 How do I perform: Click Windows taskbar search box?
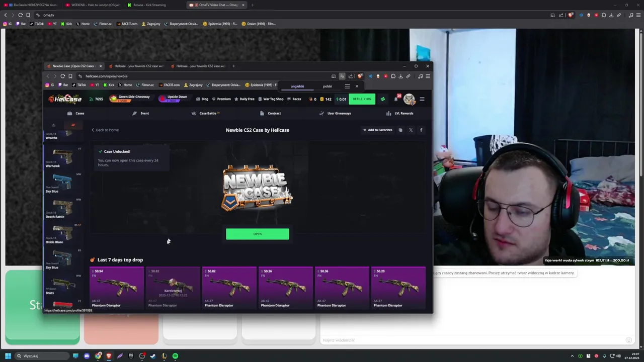coord(42,356)
